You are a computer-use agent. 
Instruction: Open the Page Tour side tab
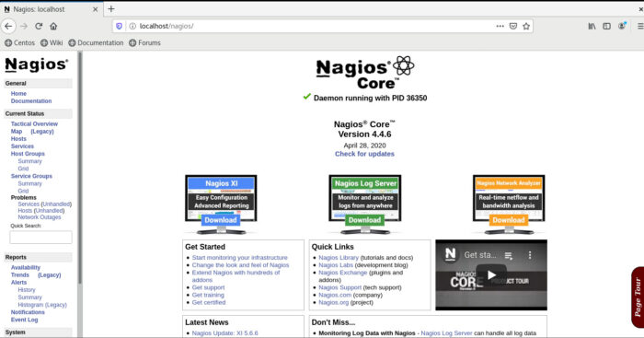click(638, 297)
